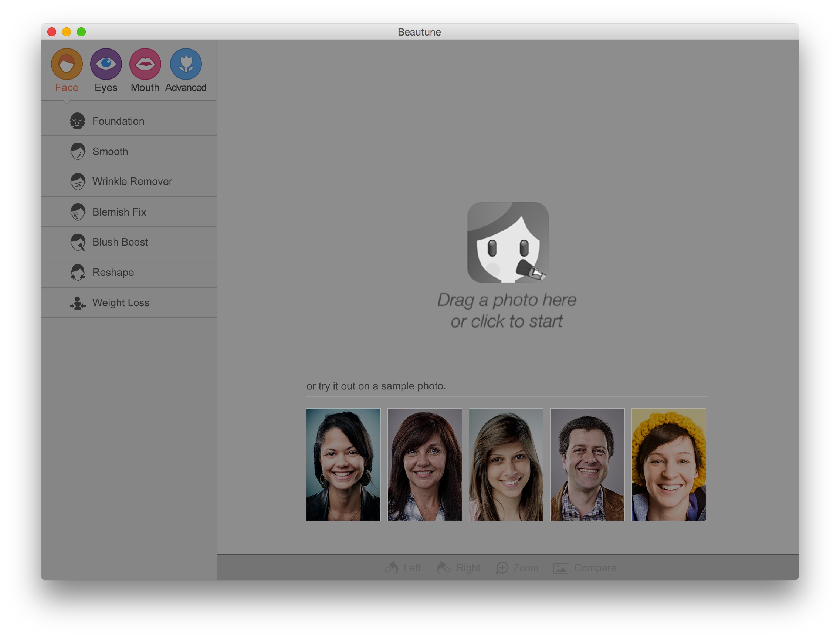
Task: Load sample photo of young woman in pink top
Action: coord(506,464)
